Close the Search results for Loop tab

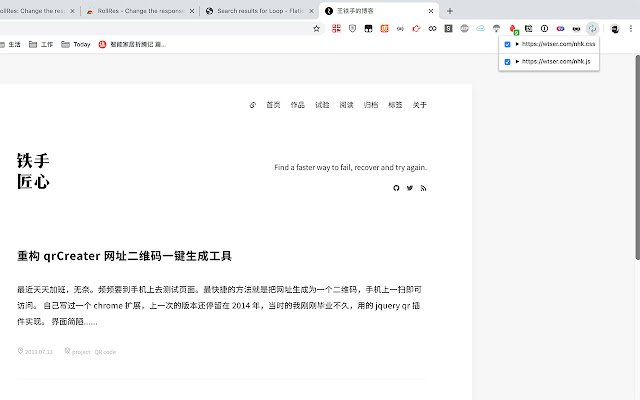[x=311, y=11]
